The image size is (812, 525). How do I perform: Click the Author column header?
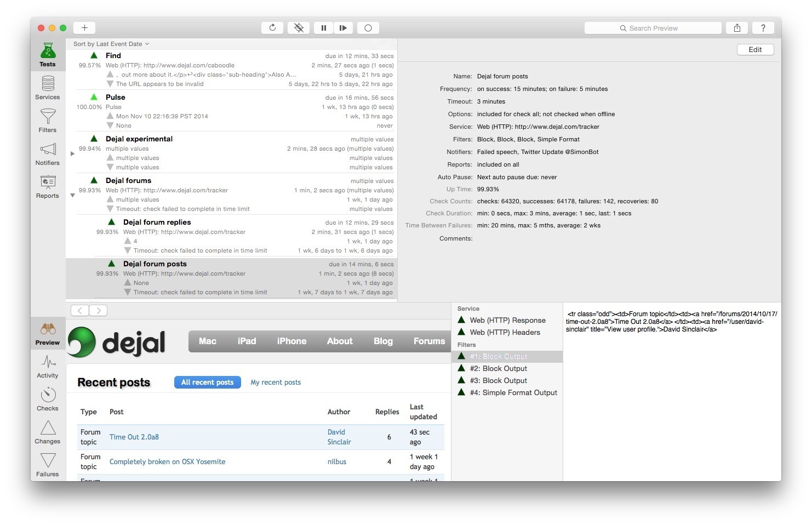(x=339, y=412)
